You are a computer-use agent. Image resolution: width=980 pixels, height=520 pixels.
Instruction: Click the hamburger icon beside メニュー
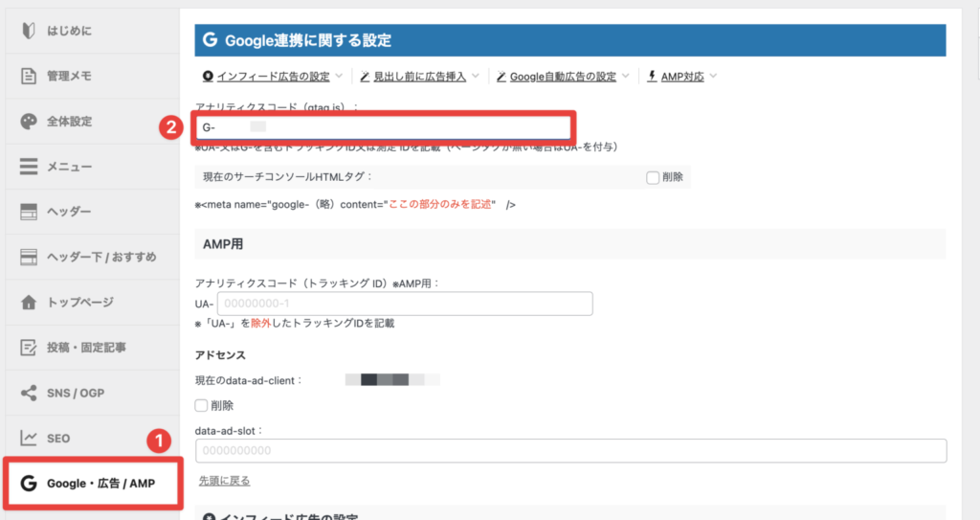point(28,167)
